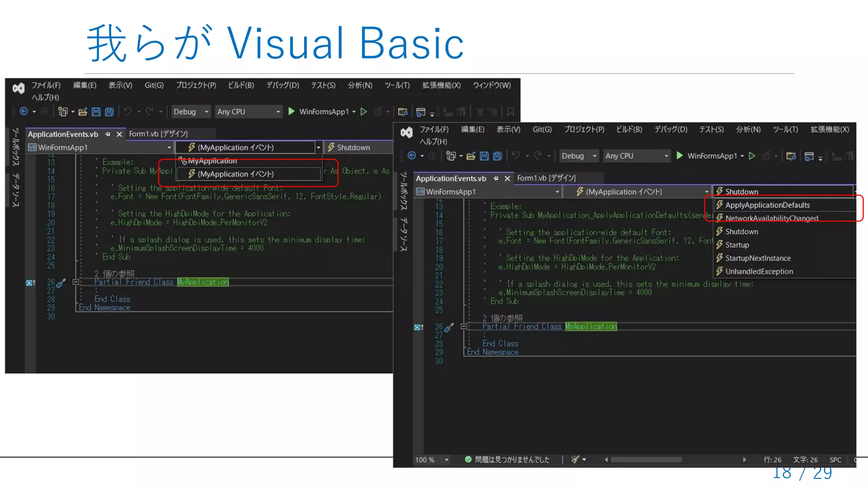Start WinFormsApp1 in right window
Viewport: 868px width, 488px height.
[709, 156]
